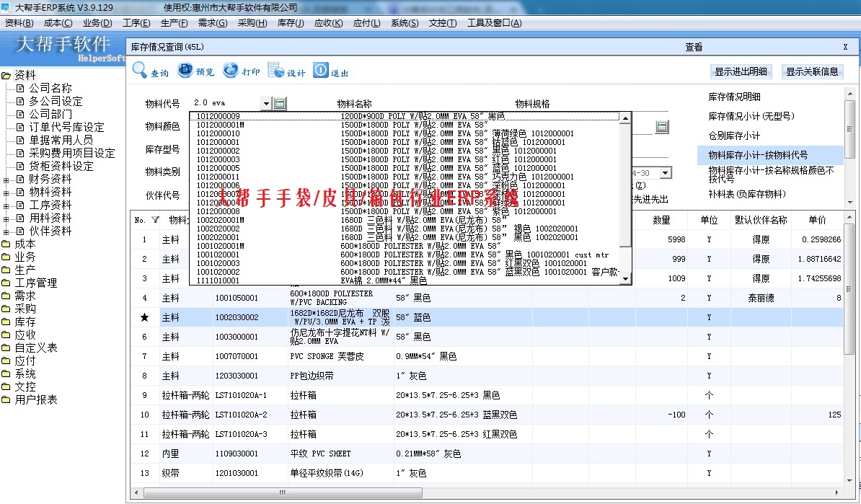861x504 pixels.
Task: Click the 默认伙伴名称 column header
Action: 761,220
